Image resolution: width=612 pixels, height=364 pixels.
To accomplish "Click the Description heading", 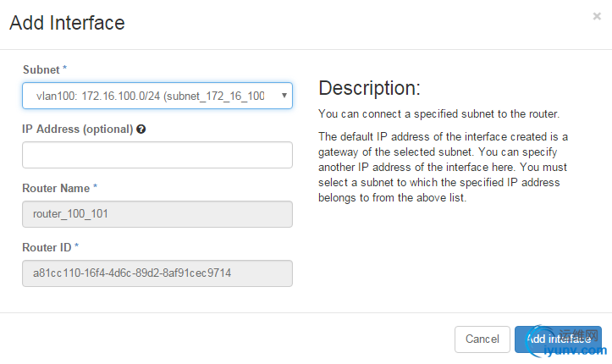I will (369, 89).
